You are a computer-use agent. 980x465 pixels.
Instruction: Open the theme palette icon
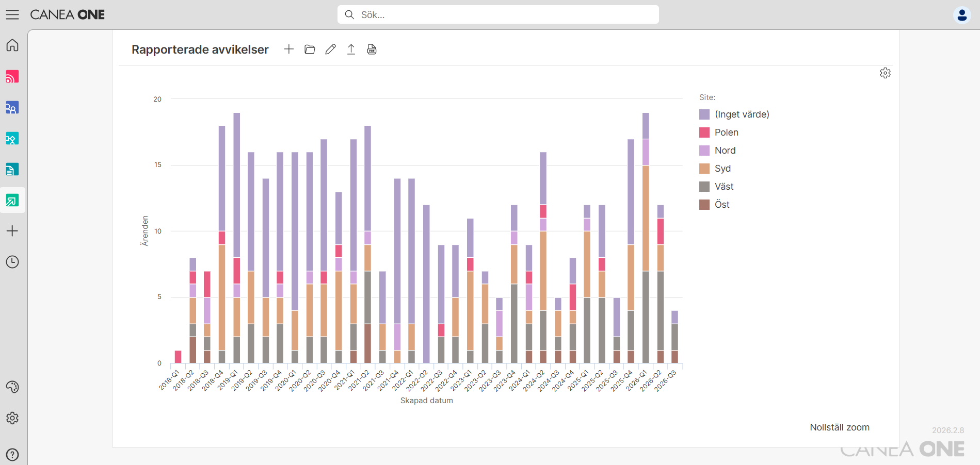pos(12,387)
